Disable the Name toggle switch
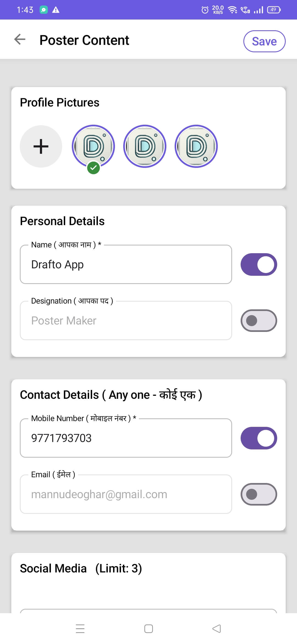 pos(259,264)
